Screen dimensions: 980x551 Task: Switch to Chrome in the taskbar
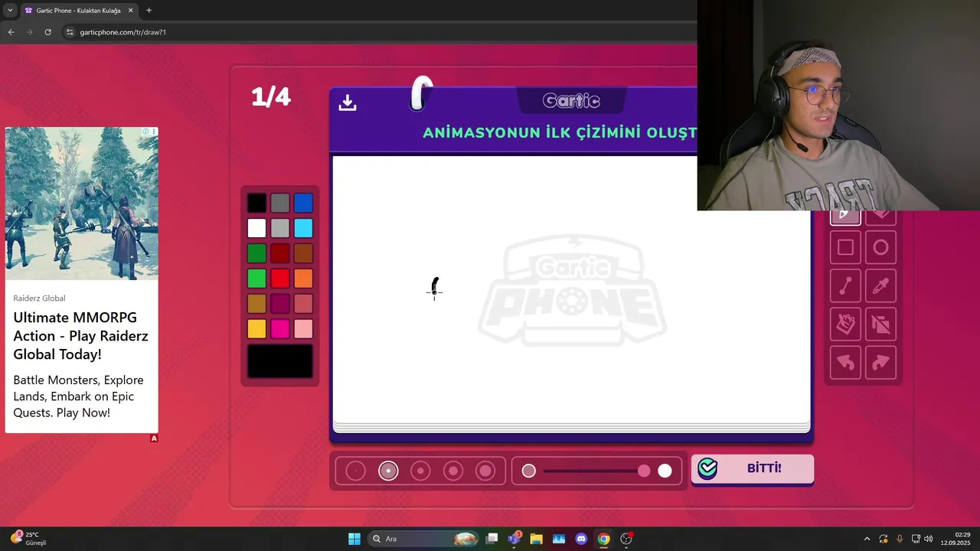click(x=603, y=539)
